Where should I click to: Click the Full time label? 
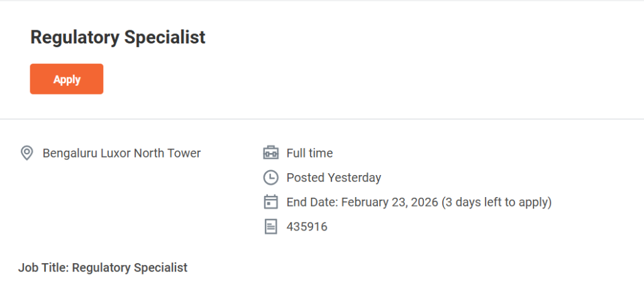click(x=309, y=153)
